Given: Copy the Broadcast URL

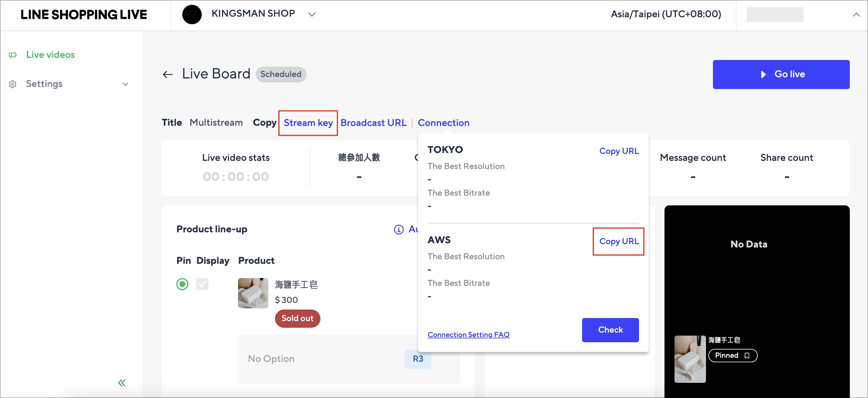Looking at the screenshot, I should coord(373,123).
